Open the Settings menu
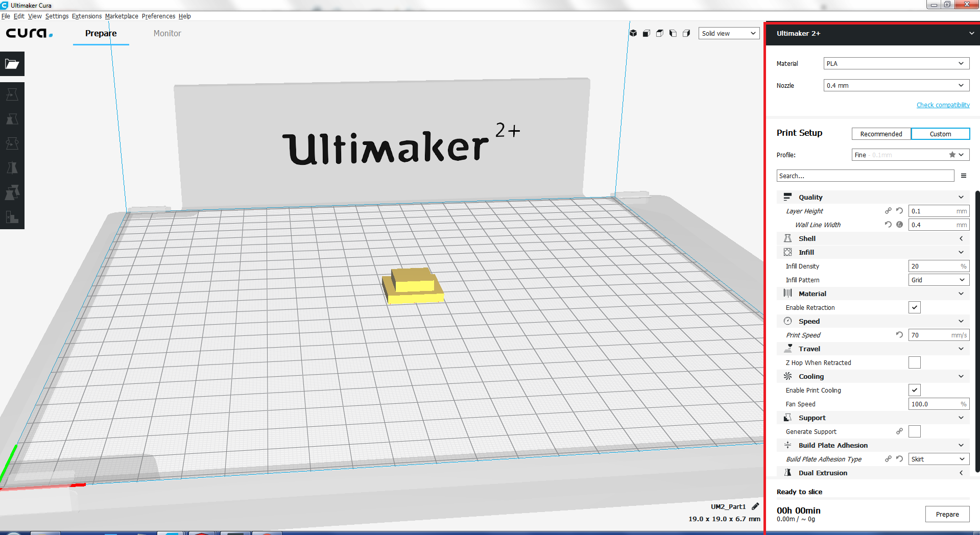 pyautogui.click(x=57, y=16)
